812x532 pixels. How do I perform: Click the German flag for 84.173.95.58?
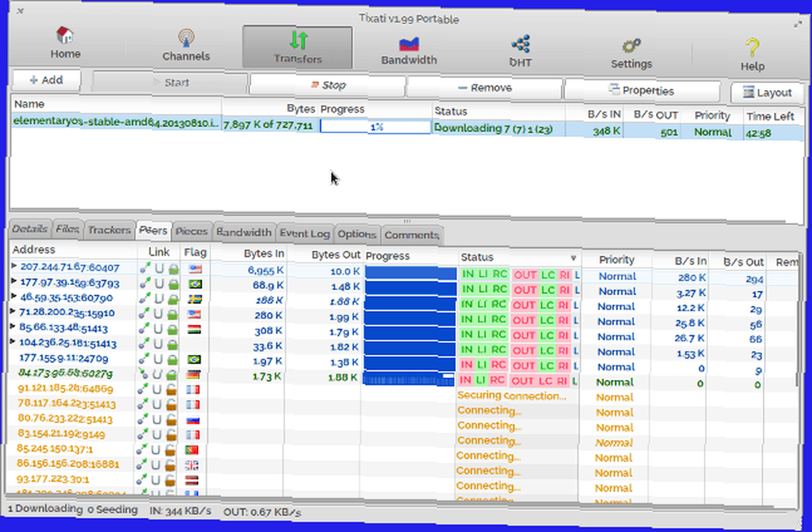pyautogui.click(x=194, y=374)
